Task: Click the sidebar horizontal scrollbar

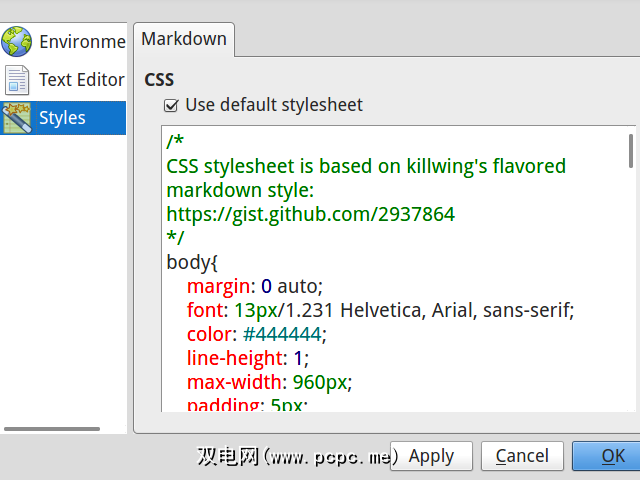Action: pyautogui.click(x=52, y=429)
